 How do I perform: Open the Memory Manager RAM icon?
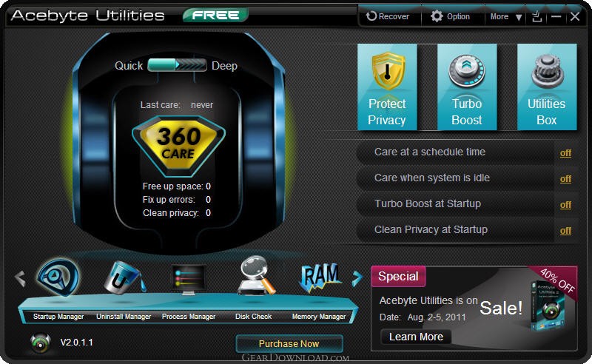(320, 278)
